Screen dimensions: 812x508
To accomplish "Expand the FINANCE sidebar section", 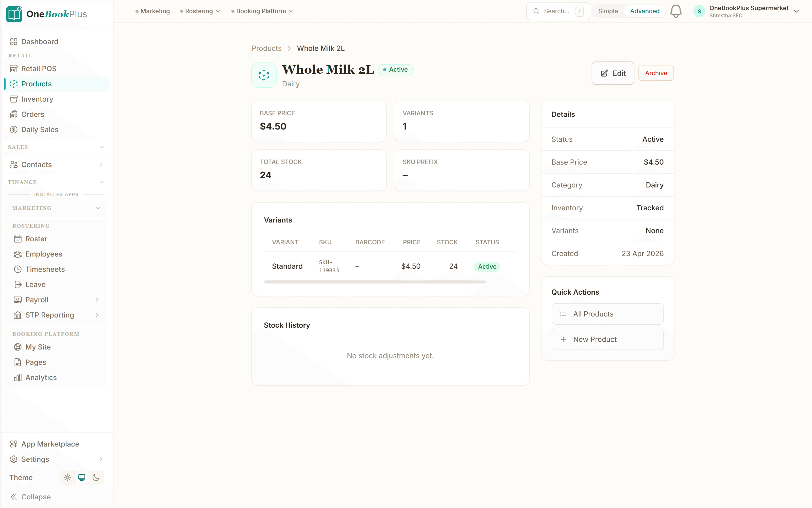I will 56,182.
